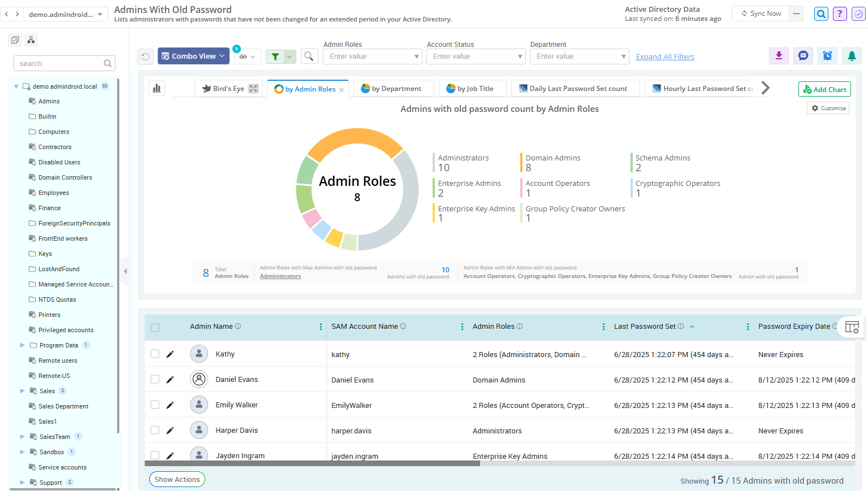Edit Kathy row with pencil icon
The image size is (868, 491).
pyautogui.click(x=170, y=354)
